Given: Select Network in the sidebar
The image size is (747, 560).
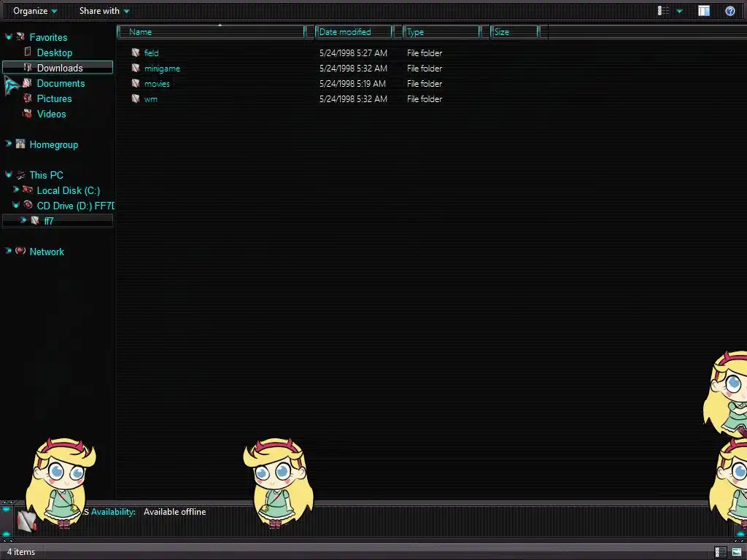Looking at the screenshot, I should [x=47, y=252].
